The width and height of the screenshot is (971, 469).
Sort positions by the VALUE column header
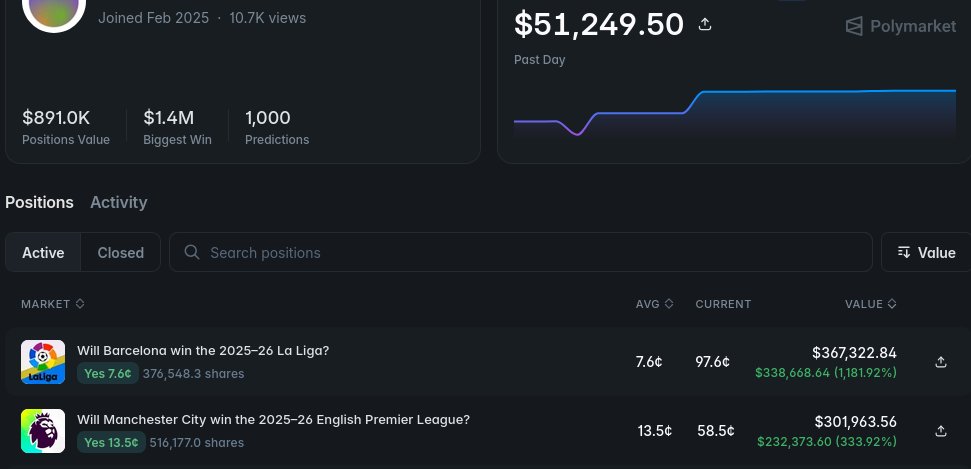tap(870, 304)
